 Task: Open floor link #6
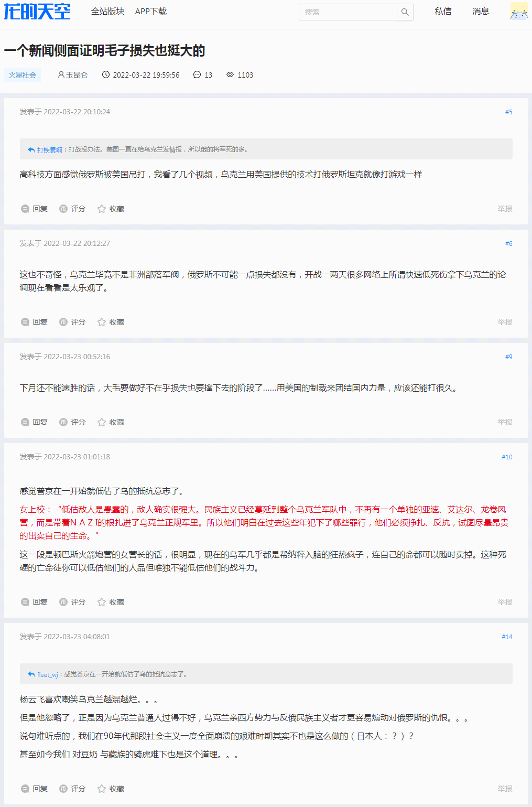508,243
